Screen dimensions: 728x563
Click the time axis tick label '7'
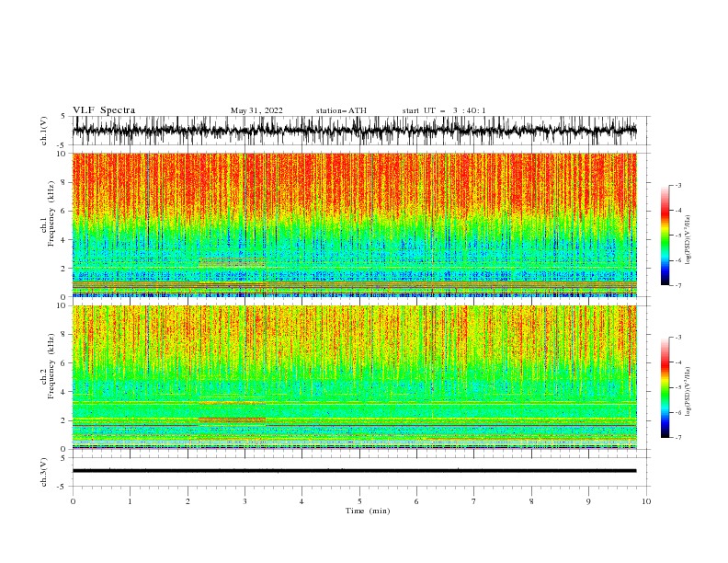coord(474,501)
